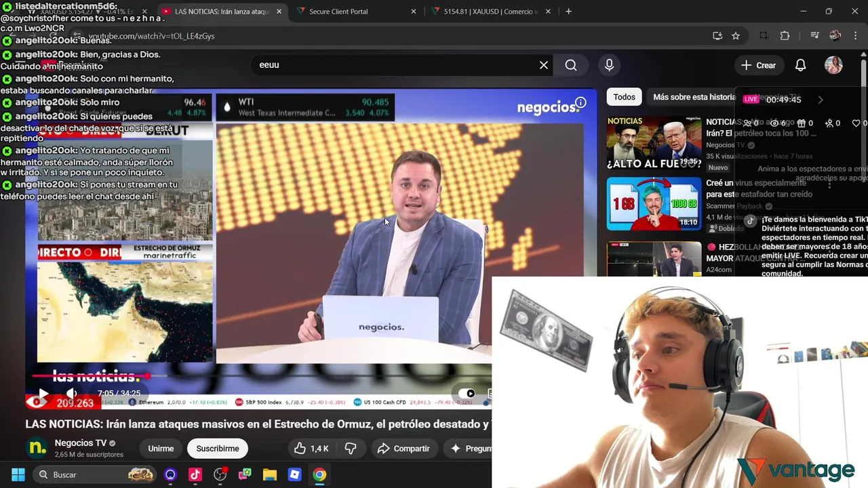Click the TikTok LIVE new followers icon
Viewport: 868px width, 488px height.
[x=832, y=123]
